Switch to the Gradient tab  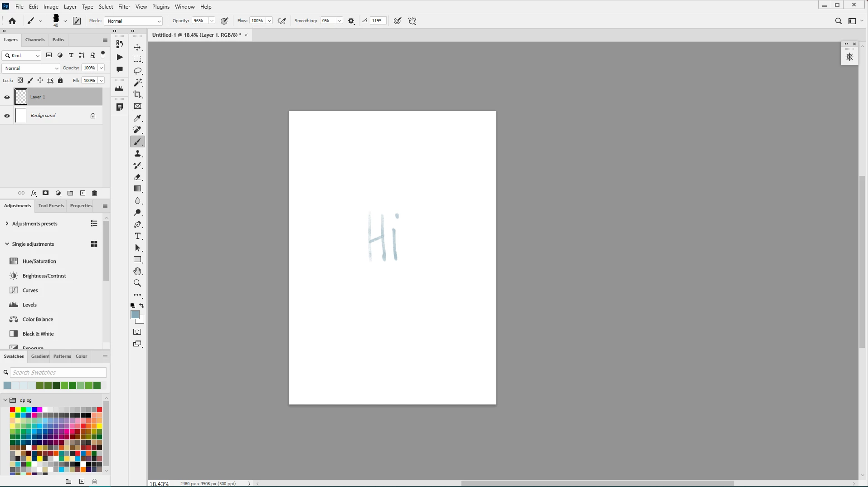click(x=40, y=356)
